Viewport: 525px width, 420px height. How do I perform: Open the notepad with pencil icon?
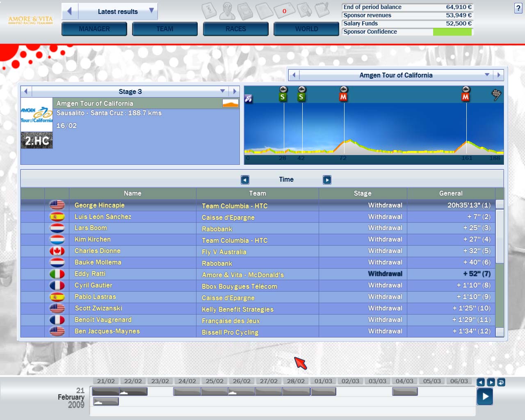click(322, 10)
